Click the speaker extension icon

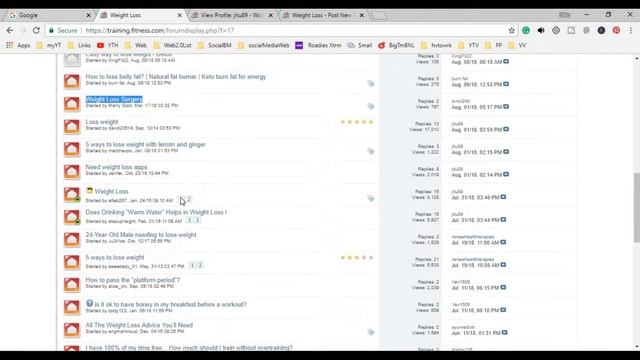[541, 30]
